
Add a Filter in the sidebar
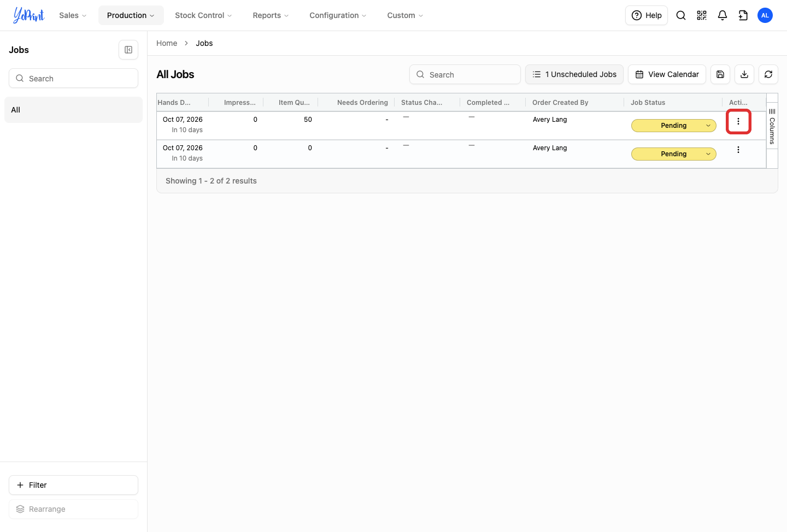[x=73, y=485]
